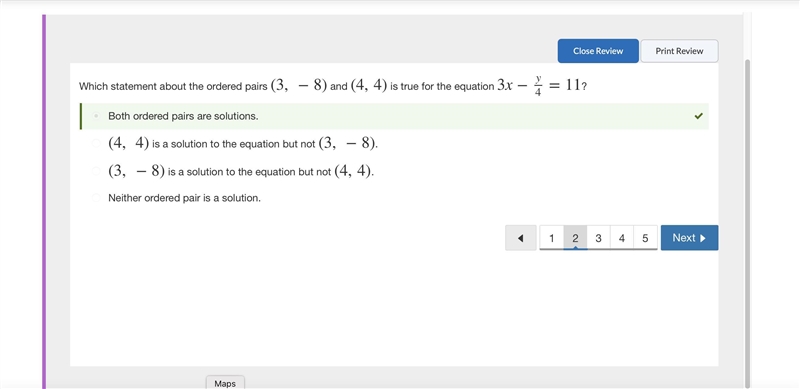Click the 'Neither ordered pair is a solution' text
800x389 pixels.
[184, 198]
